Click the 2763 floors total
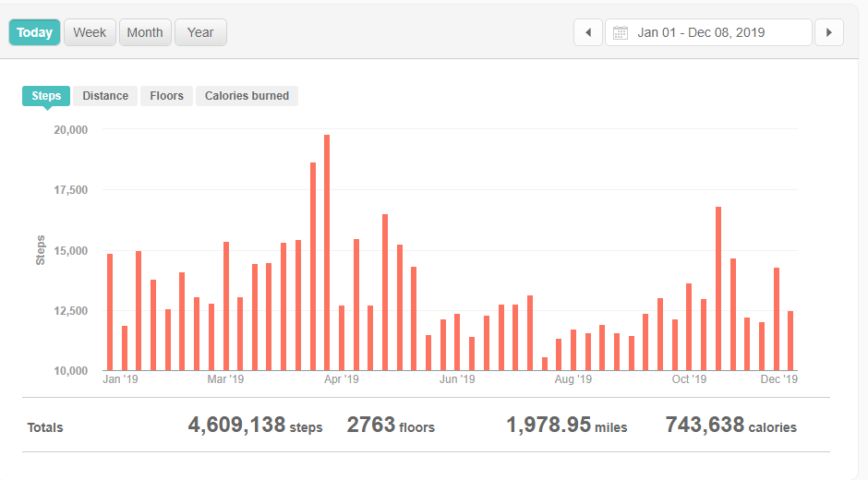Screen dimensions: 868x480 [391, 426]
